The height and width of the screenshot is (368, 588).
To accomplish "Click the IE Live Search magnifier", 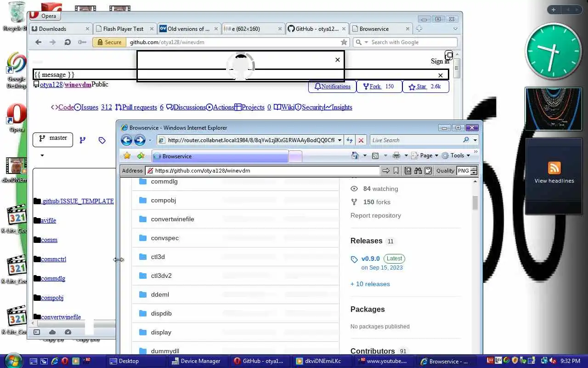I will [x=466, y=140].
